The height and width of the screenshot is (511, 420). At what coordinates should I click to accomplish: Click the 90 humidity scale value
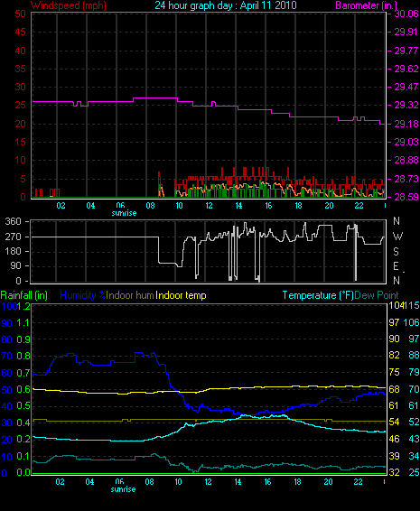click(x=7, y=323)
